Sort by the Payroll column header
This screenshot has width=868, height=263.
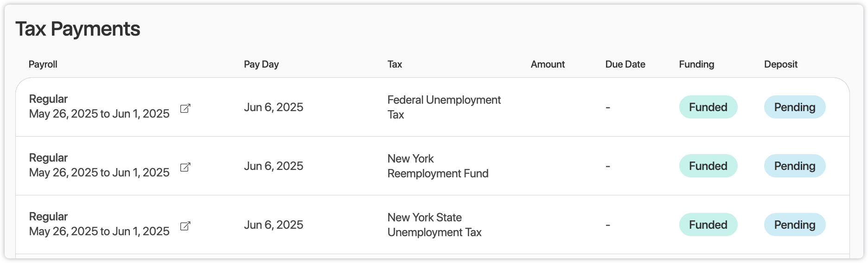click(43, 64)
